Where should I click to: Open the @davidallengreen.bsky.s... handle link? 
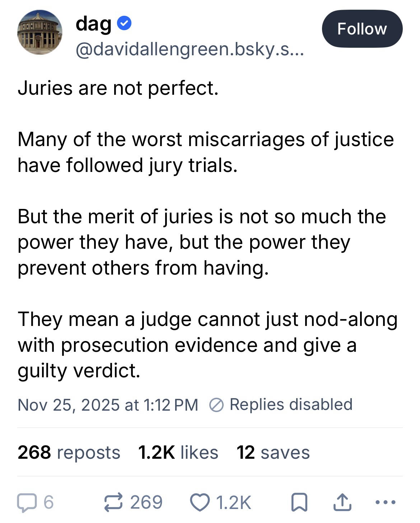(190, 50)
